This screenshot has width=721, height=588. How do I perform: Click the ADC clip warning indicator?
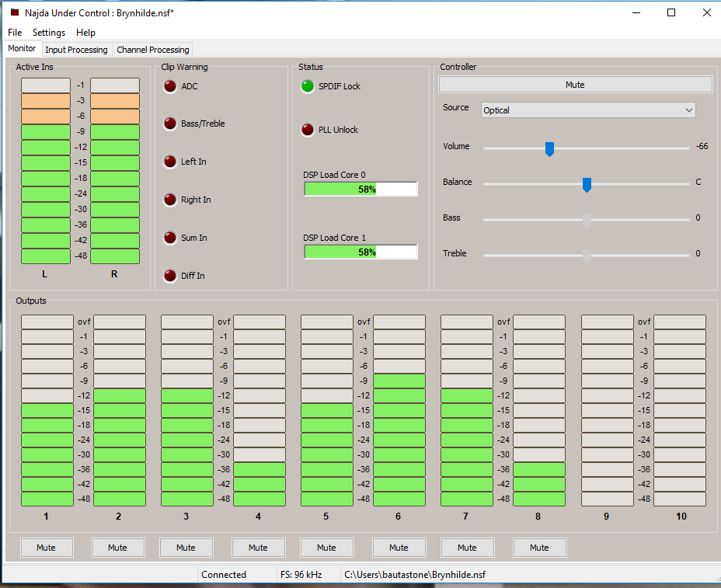pyautogui.click(x=170, y=86)
